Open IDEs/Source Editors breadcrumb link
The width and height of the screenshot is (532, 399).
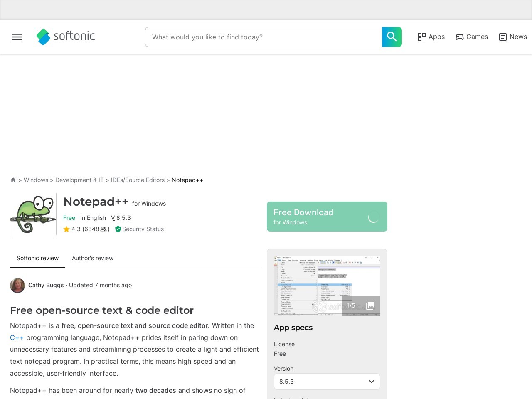[138, 180]
